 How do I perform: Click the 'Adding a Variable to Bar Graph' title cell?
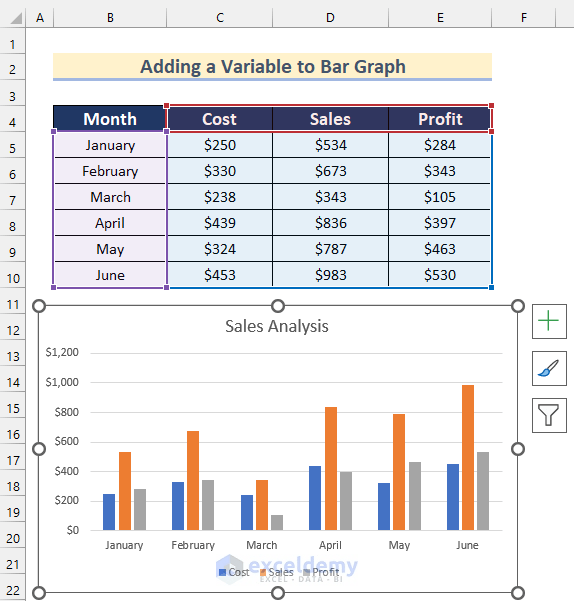pos(272,67)
